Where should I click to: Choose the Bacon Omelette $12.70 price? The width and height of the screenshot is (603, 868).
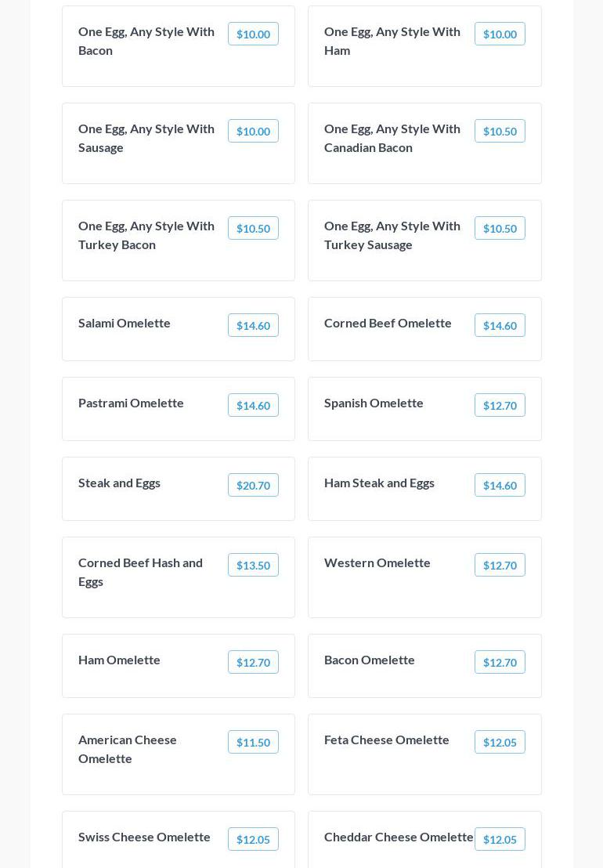[500, 662]
